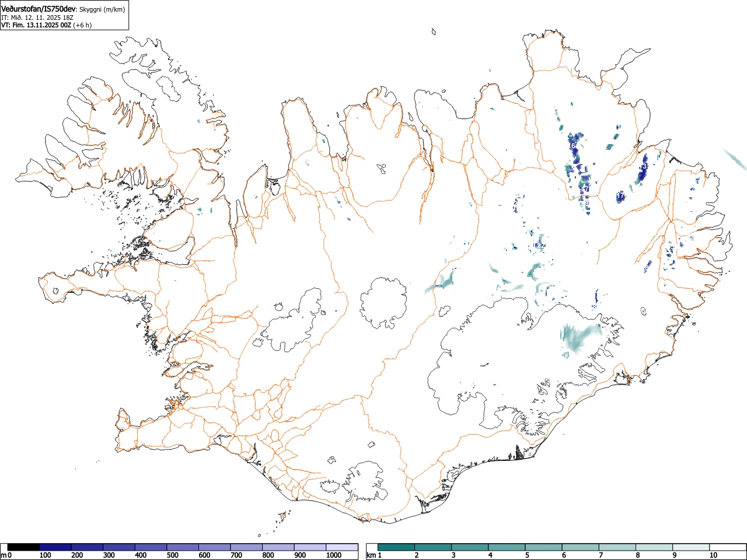The height and width of the screenshot is (560, 747).
Task: Select the 100–200 m dark blue swatch
Action: 55,547
